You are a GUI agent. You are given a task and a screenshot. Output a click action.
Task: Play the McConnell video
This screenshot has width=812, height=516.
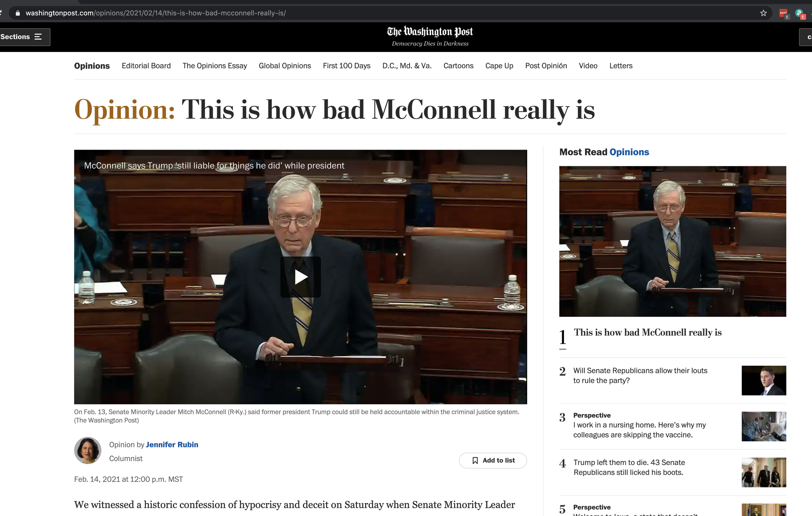coord(300,277)
